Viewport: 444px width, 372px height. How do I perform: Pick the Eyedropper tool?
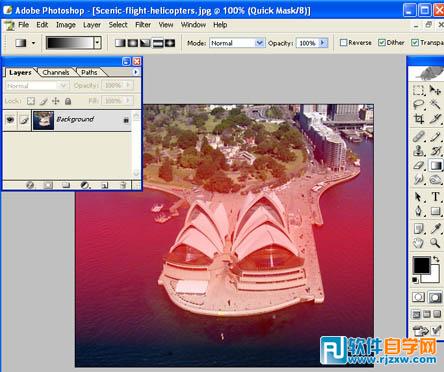pyautogui.click(x=435, y=228)
